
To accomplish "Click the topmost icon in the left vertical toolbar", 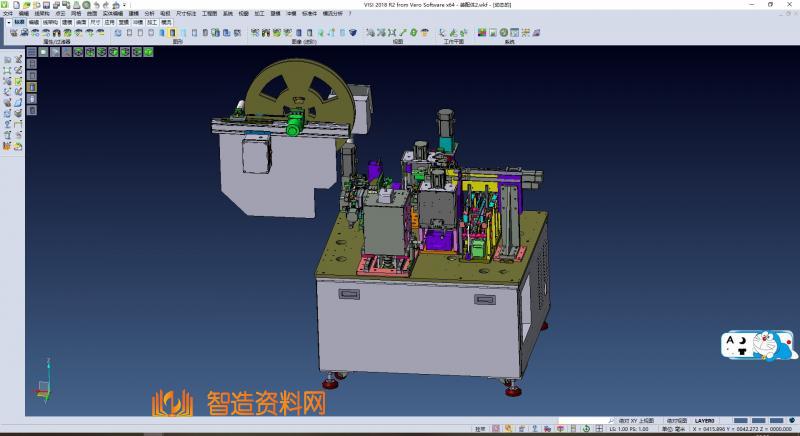I will point(7,60).
